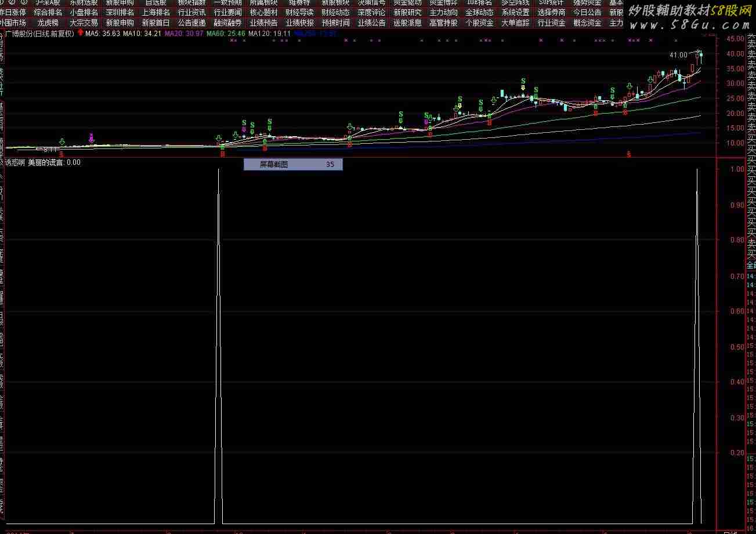The height and width of the screenshot is (534, 756).
Task: Click the green MA60: 25.46 label
Action: (x=226, y=34)
